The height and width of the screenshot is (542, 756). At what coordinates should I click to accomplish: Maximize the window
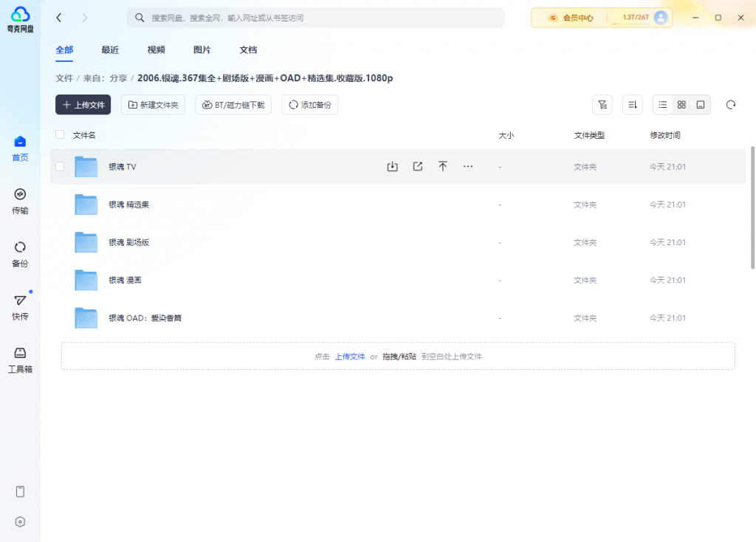718,18
